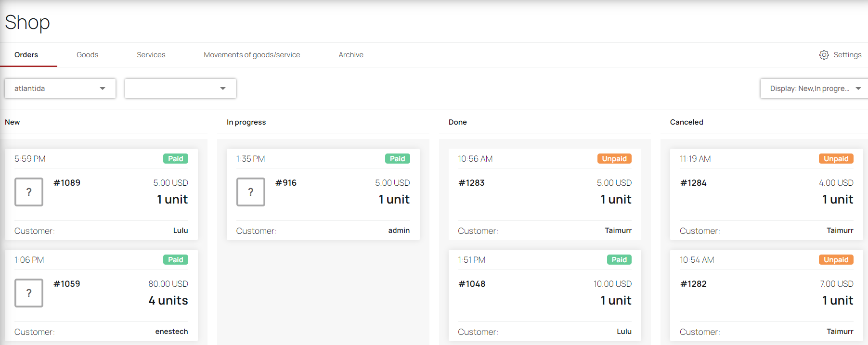Click the Paid badge on order #1089
The height and width of the screenshot is (345, 868).
pos(176,159)
